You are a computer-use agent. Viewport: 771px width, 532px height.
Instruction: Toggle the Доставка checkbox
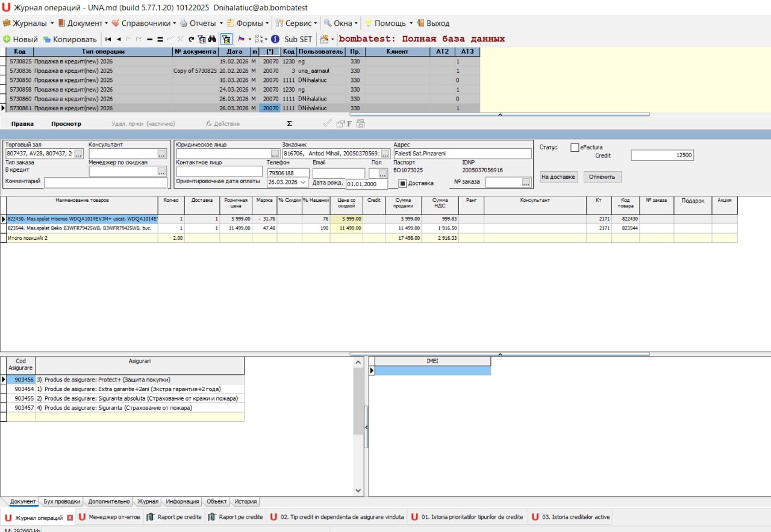tap(402, 183)
